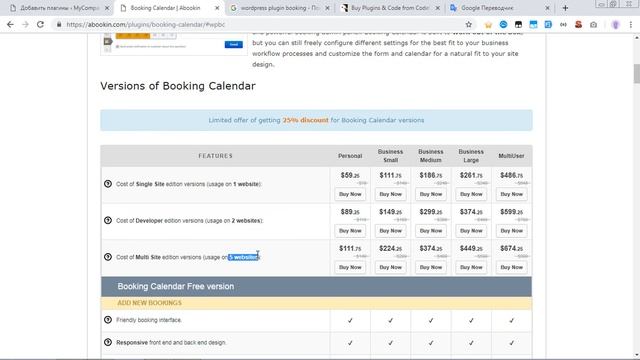
Task: Click the MultiUser column header
Action: point(511,156)
